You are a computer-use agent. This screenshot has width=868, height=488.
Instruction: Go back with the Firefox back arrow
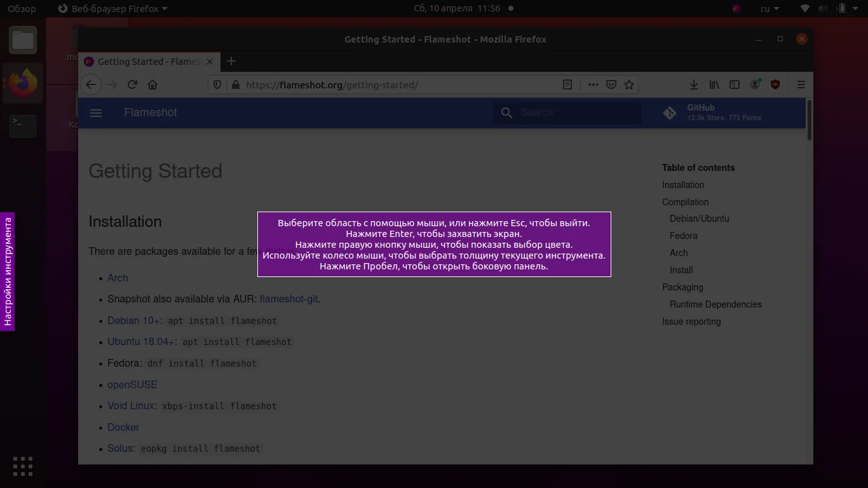(91, 85)
